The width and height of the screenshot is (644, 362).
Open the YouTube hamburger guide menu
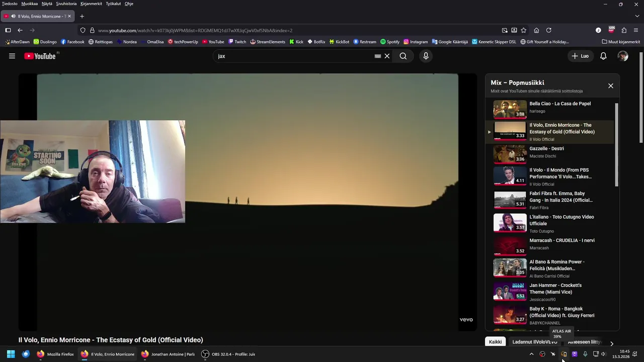click(x=12, y=56)
